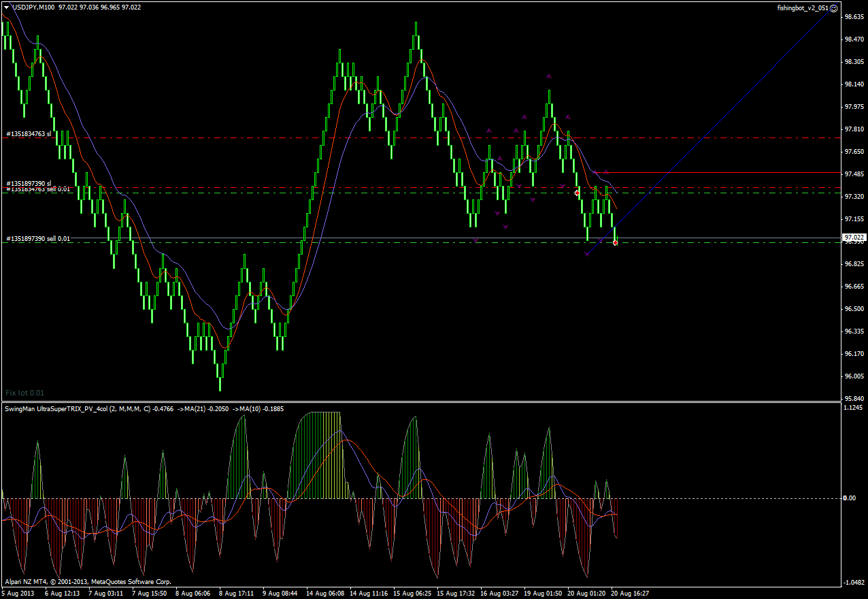Click the 97.975 price axis label
Image resolution: width=868 pixels, height=599 pixels.
(x=854, y=107)
